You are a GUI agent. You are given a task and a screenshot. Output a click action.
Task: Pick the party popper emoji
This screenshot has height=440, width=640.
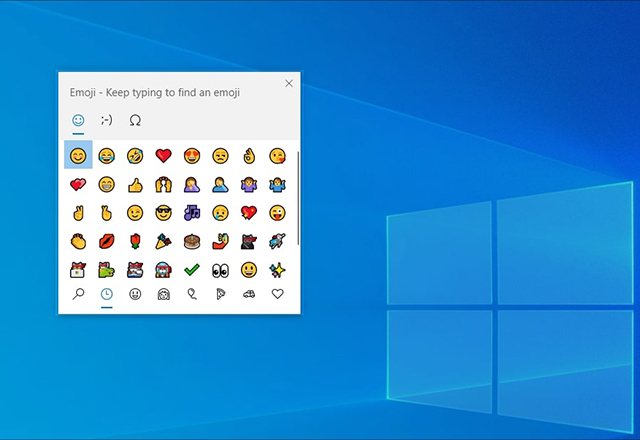[163, 241]
